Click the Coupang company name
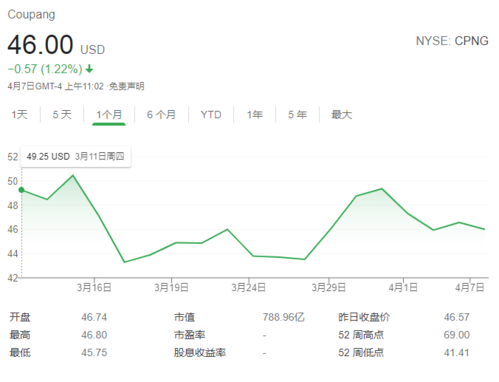The width and height of the screenshot is (499, 382). 31,15
